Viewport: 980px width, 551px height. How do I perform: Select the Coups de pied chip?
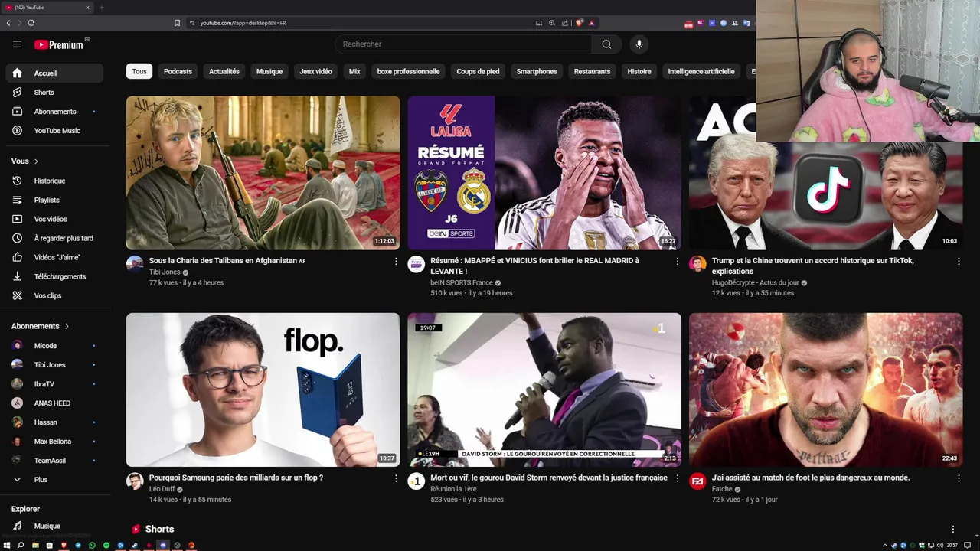(478, 71)
